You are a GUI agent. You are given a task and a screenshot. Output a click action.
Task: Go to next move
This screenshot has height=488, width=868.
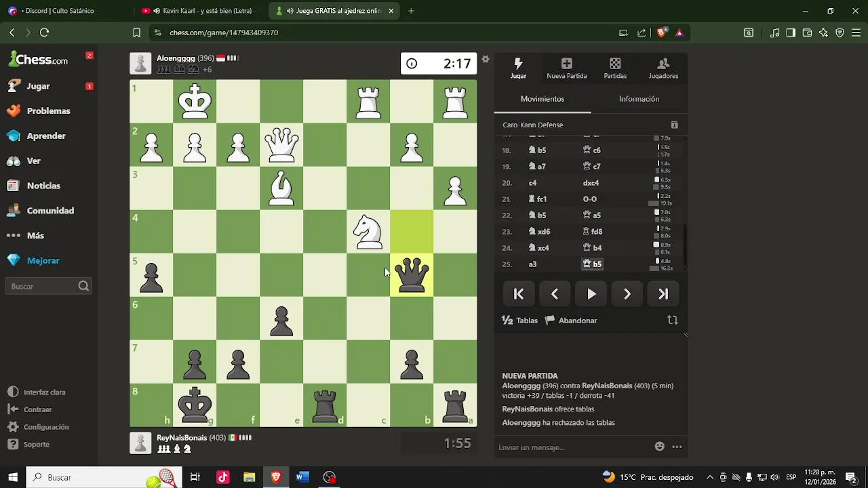click(x=627, y=294)
